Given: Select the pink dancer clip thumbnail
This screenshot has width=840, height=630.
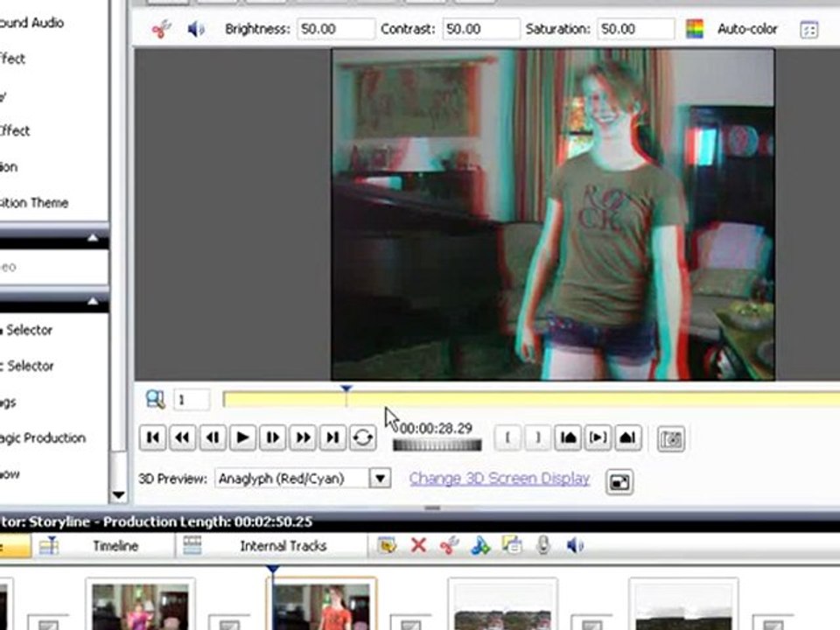Looking at the screenshot, I should (x=140, y=605).
